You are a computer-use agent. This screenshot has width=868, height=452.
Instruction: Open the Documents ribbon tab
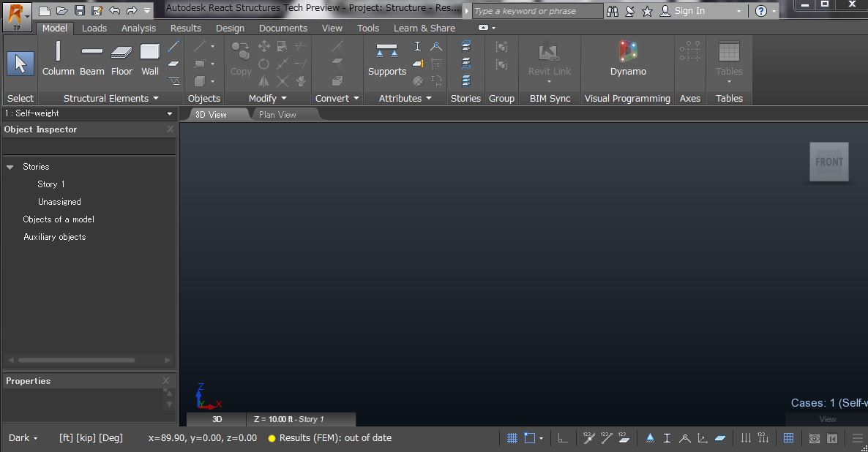pos(283,29)
